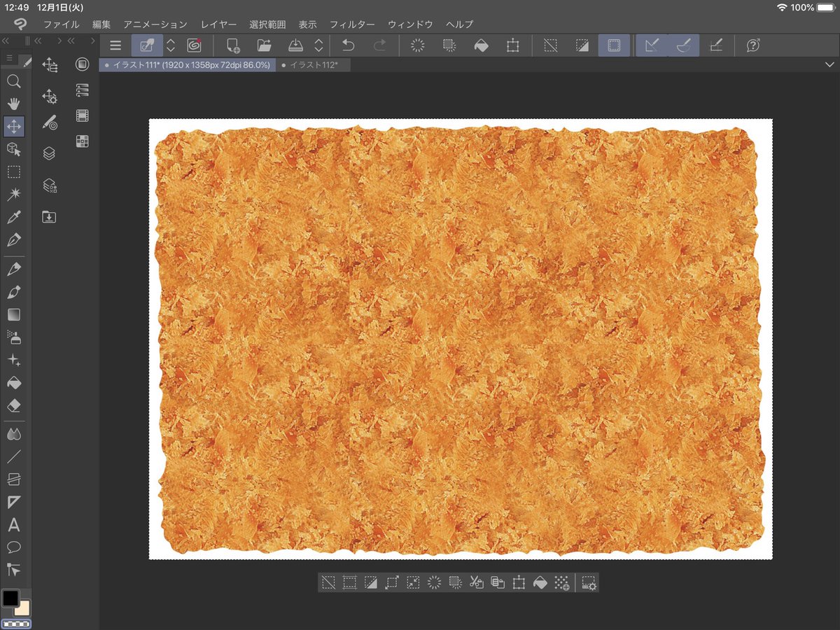840x630 pixels.
Task: Select the Correct Line tool
Action: (14, 570)
